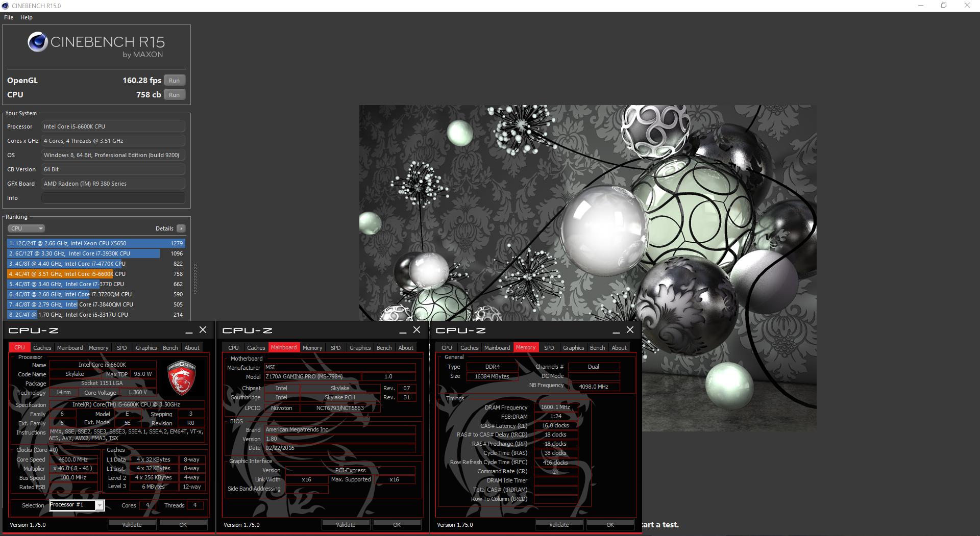Open the Help menu in Cinebench

pos(27,17)
